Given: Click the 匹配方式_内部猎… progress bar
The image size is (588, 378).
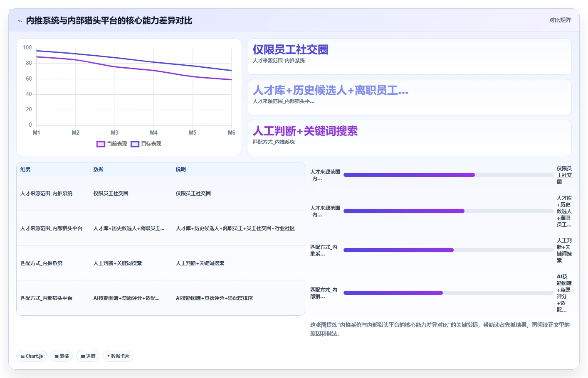Looking at the screenshot, I should (x=448, y=293).
